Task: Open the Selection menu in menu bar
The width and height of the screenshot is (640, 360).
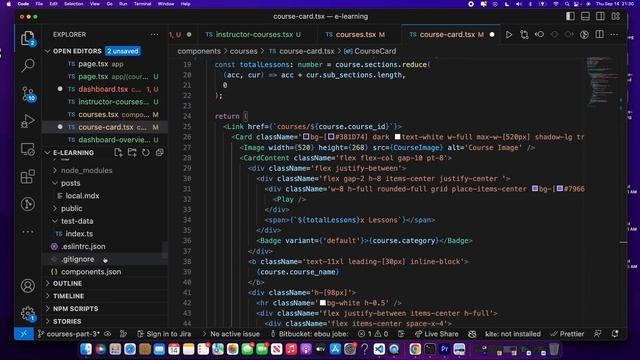Action: [73, 4]
